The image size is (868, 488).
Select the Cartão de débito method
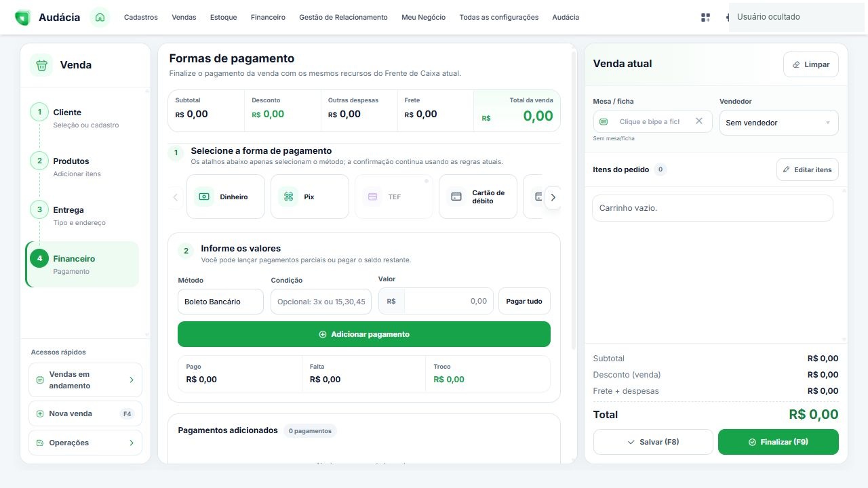(x=477, y=197)
